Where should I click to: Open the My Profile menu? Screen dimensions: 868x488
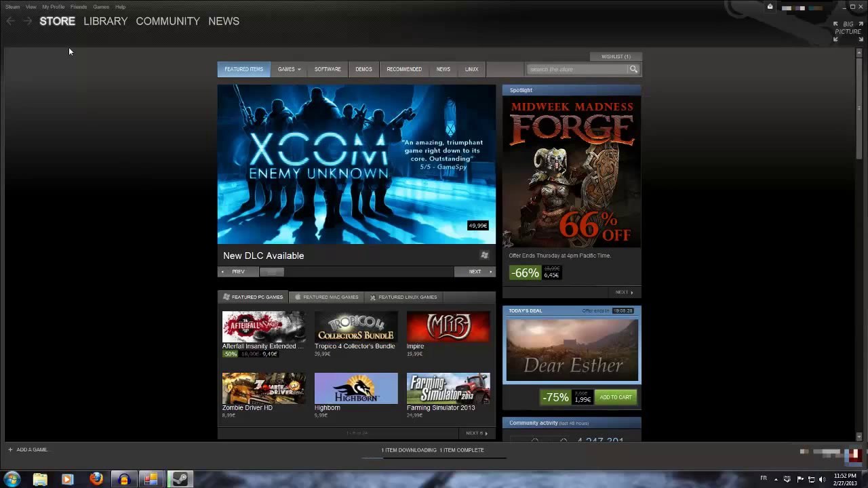point(54,7)
